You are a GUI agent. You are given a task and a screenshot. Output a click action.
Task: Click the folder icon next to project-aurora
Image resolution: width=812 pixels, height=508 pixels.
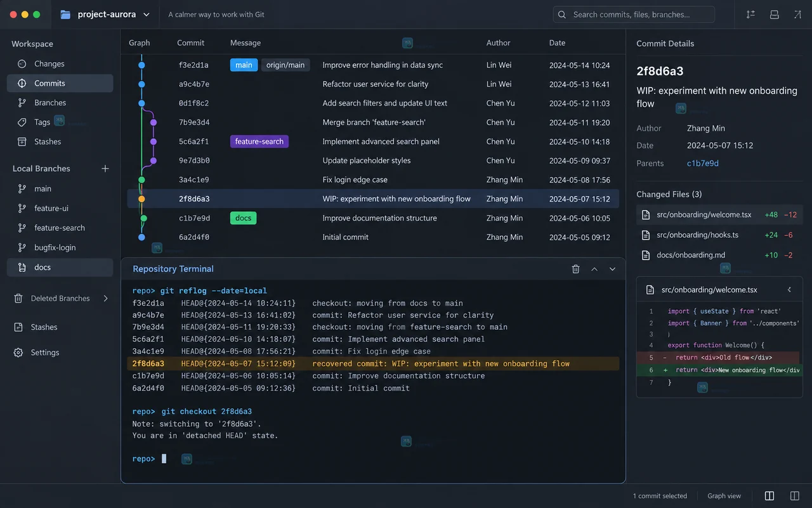[x=65, y=14]
